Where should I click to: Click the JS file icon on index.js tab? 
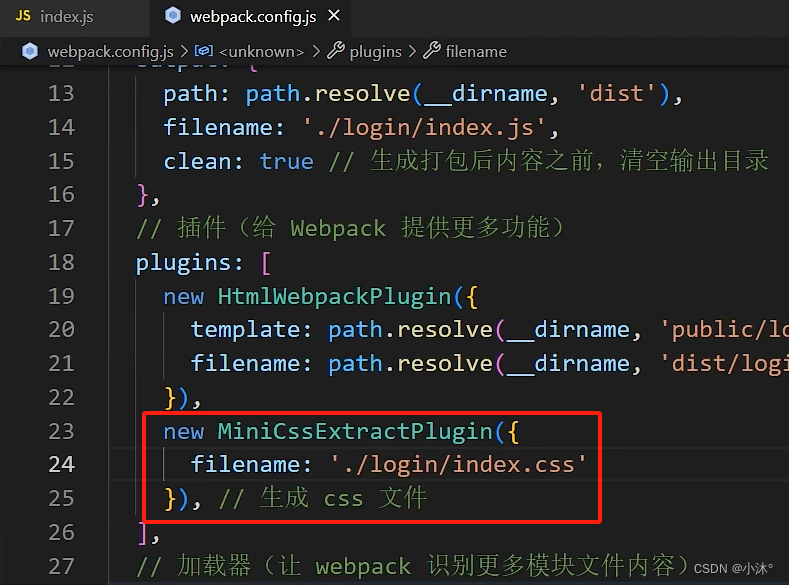(x=23, y=16)
